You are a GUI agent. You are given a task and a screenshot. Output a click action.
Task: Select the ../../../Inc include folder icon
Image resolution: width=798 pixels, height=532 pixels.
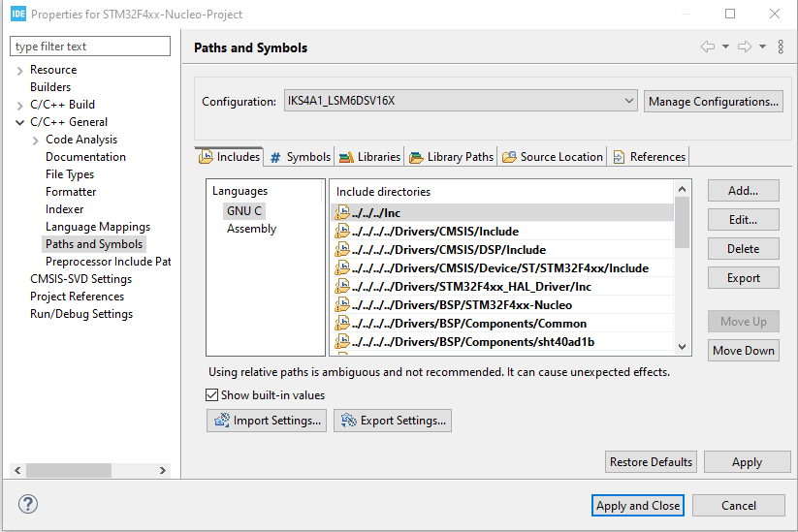341,213
